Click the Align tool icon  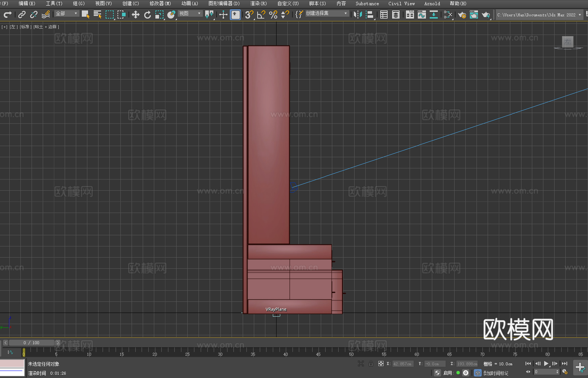[x=370, y=14]
